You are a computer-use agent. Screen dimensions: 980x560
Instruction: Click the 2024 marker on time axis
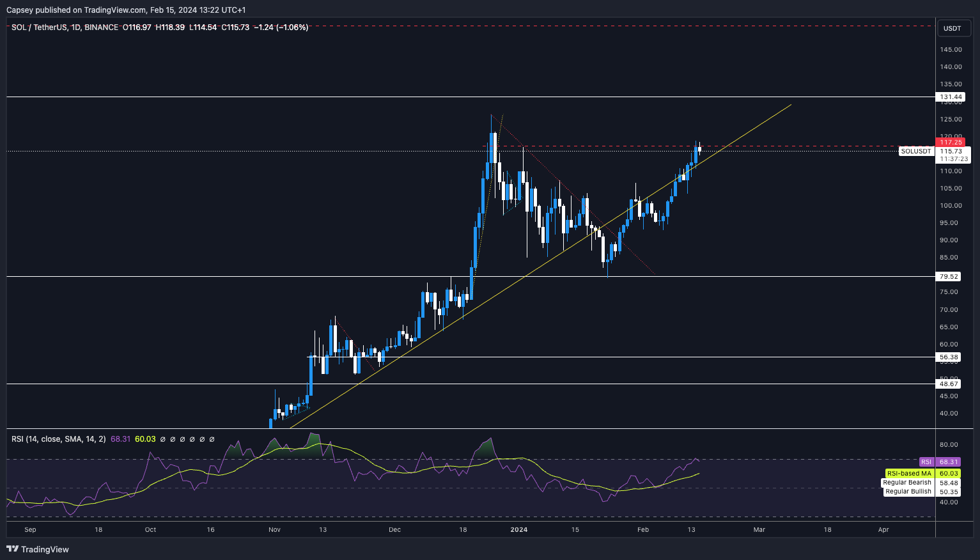(x=519, y=530)
